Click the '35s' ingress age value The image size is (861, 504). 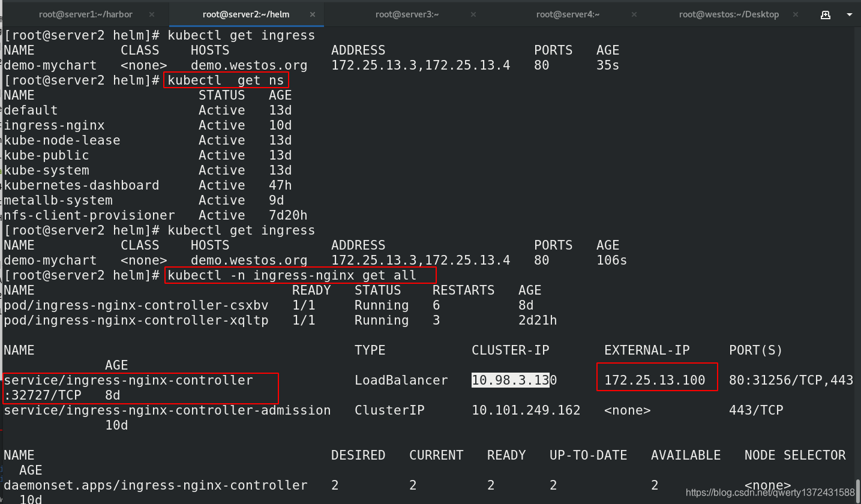pos(608,65)
